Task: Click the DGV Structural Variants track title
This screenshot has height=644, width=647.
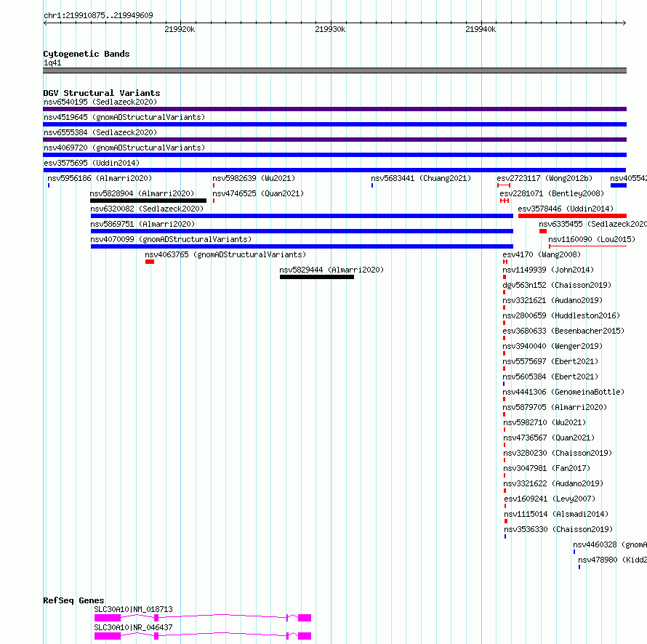Action: [102, 93]
